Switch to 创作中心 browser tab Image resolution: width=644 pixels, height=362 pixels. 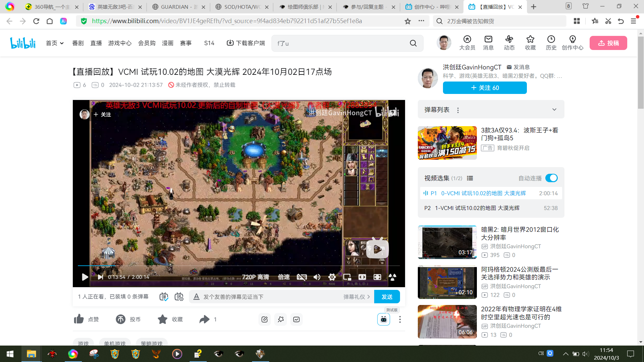click(431, 7)
